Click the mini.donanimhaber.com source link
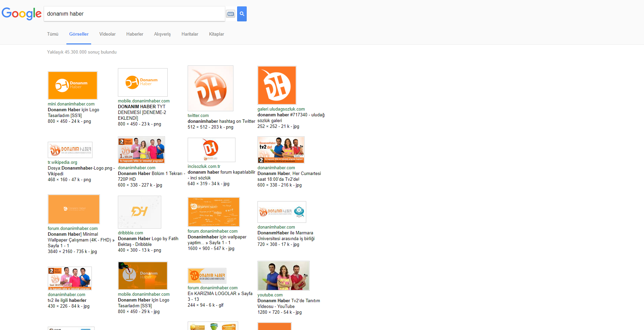Screen dimensions: 644x330 click(71, 104)
